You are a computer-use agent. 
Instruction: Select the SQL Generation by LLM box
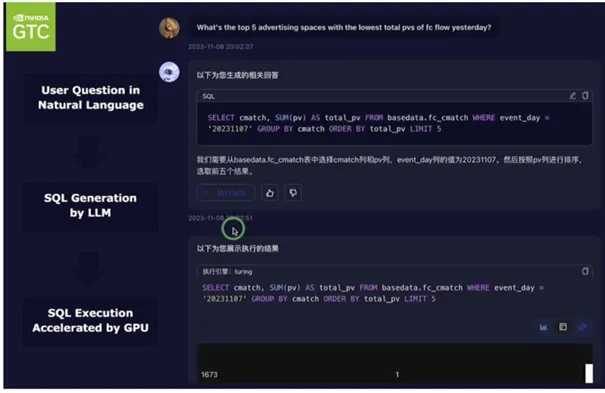click(x=91, y=206)
